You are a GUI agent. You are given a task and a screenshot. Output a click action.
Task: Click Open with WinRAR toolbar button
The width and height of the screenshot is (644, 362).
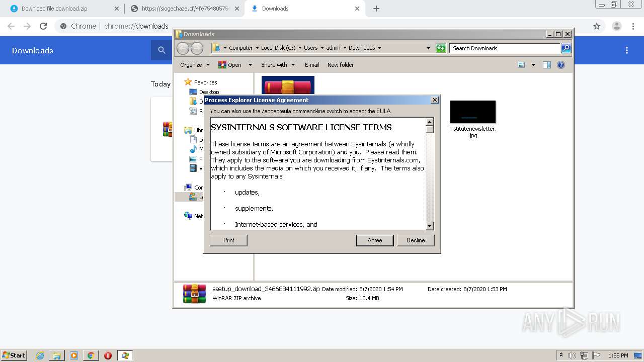click(230, 65)
